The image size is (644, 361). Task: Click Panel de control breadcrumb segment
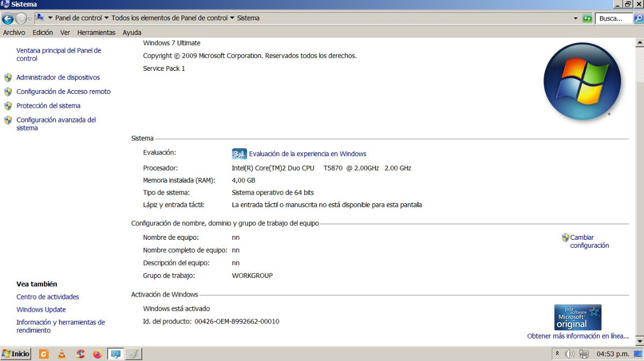pyautogui.click(x=78, y=18)
